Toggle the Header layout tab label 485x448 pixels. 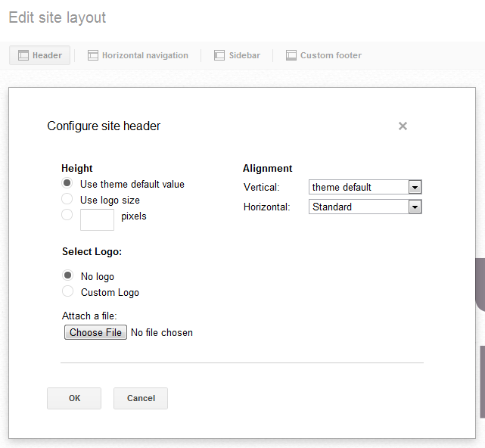point(47,55)
